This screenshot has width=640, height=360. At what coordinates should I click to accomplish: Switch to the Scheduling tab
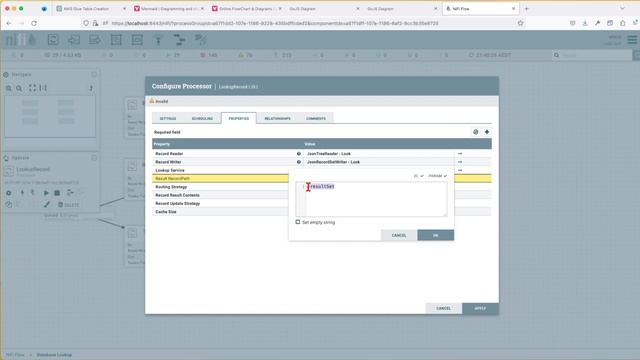[202, 118]
